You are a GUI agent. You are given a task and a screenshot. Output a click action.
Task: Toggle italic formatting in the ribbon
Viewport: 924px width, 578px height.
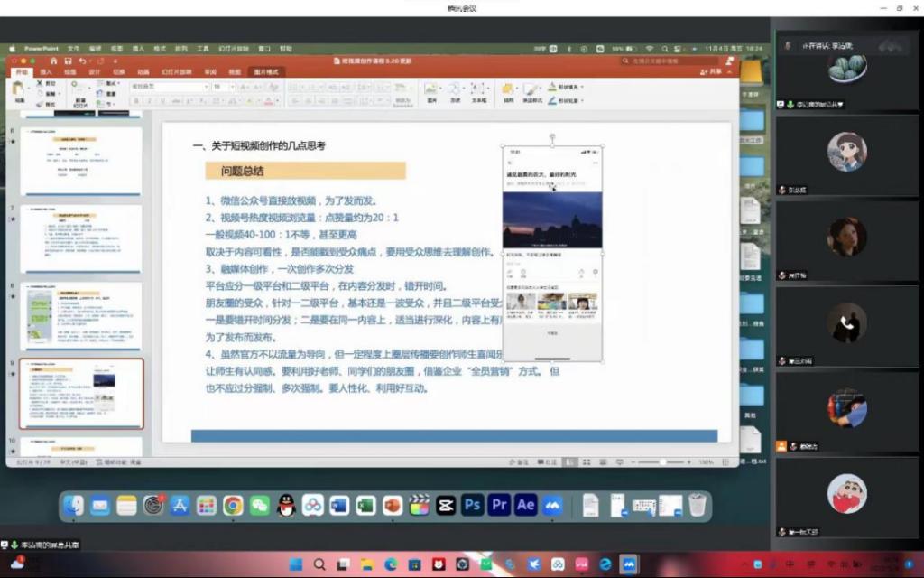[x=149, y=101]
